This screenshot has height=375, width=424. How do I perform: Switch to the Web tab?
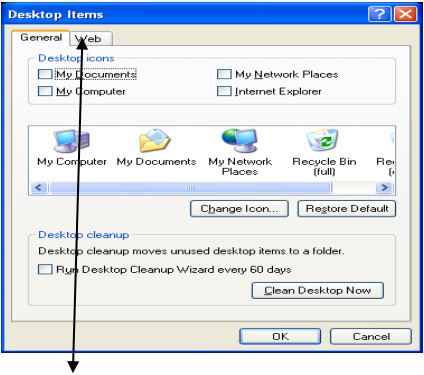[91, 39]
